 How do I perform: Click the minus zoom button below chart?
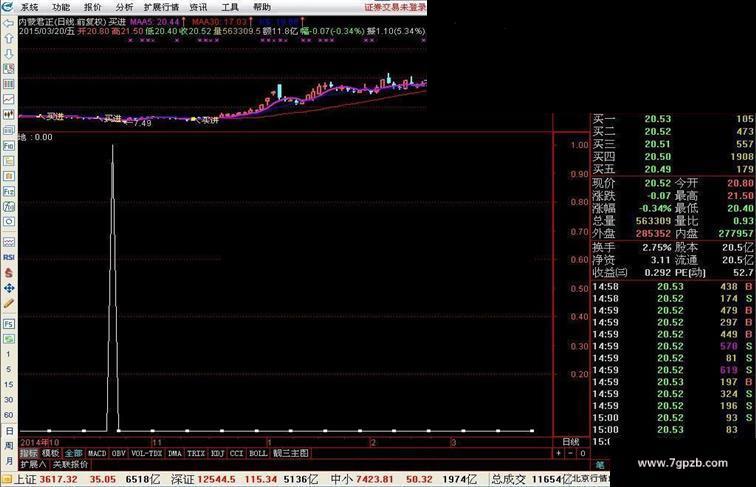tap(570, 453)
